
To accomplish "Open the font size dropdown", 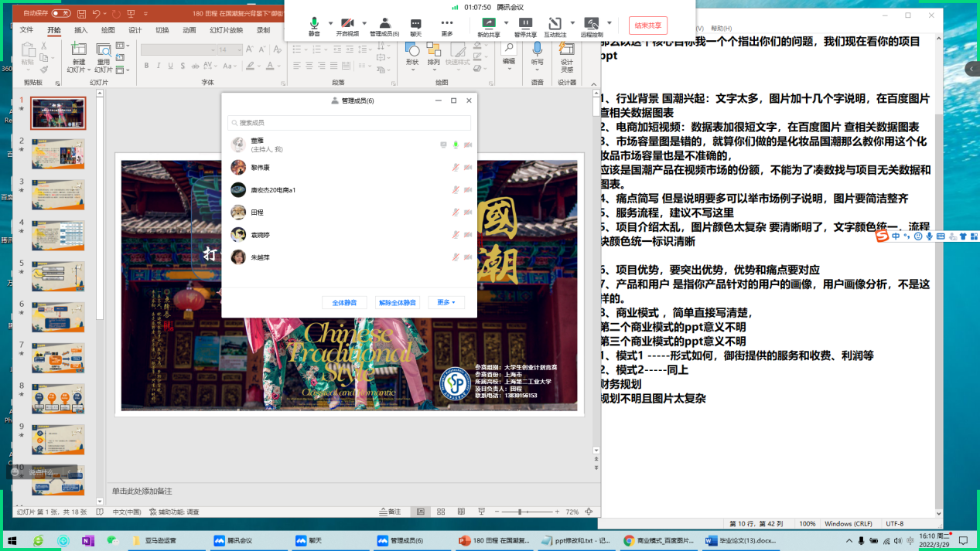I will click(238, 50).
